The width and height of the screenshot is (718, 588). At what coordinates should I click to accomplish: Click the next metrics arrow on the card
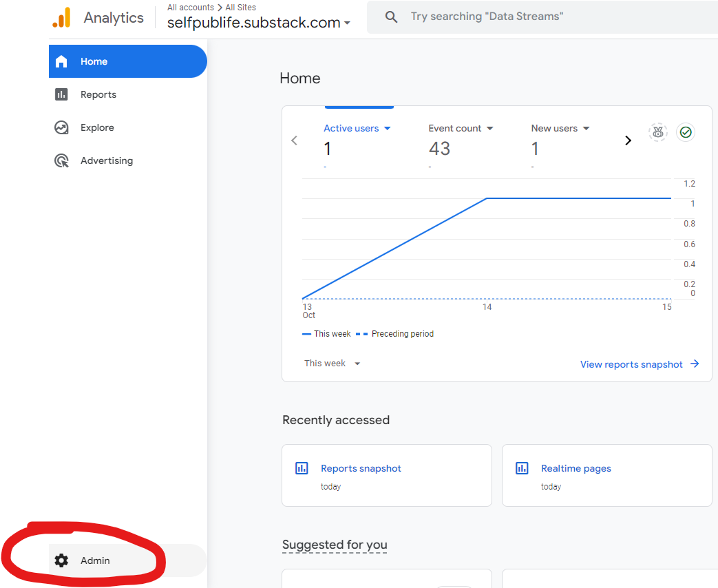[x=628, y=140]
